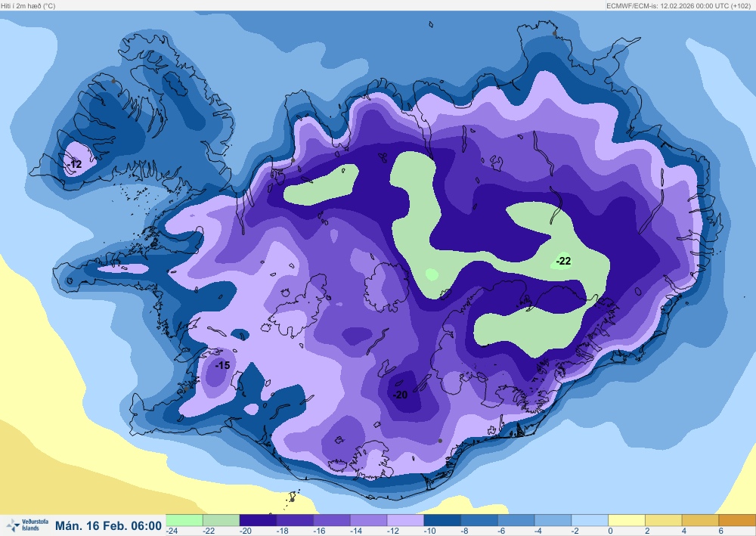Choose the dark blue -10 legend swatch
This screenshot has width=756, height=536.
tap(442, 520)
